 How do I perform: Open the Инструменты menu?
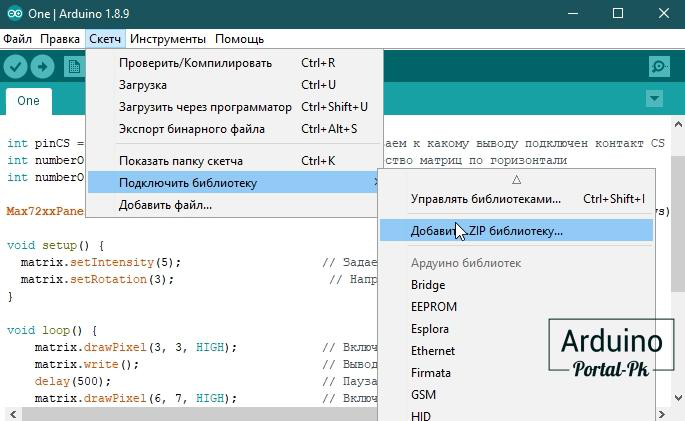pyautogui.click(x=168, y=39)
